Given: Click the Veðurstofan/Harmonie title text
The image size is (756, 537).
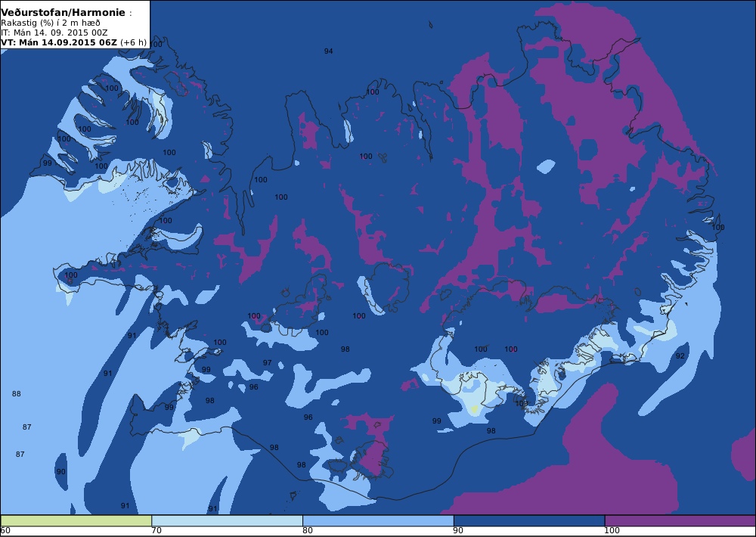Looking at the screenshot, I should (64, 13).
